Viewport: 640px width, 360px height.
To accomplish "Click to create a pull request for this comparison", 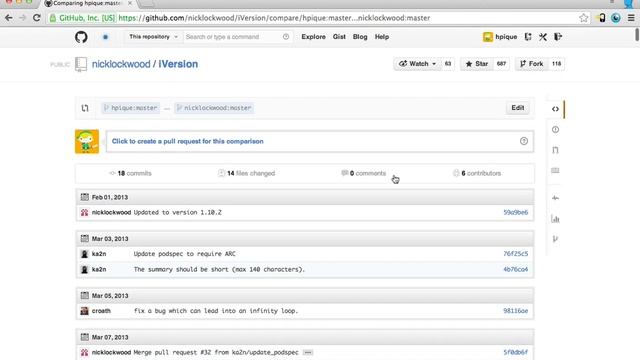I will [188, 141].
